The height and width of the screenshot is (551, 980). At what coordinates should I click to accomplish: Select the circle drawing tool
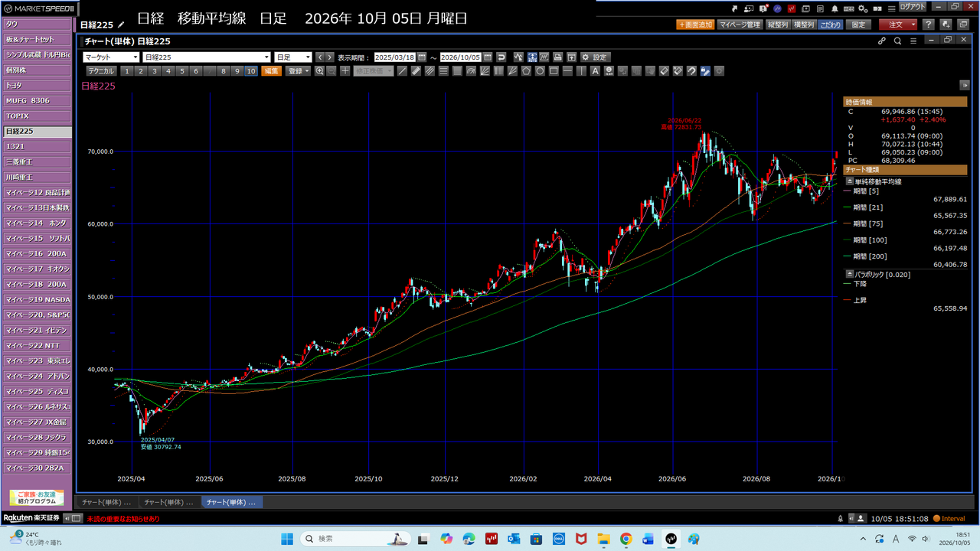click(540, 71)
